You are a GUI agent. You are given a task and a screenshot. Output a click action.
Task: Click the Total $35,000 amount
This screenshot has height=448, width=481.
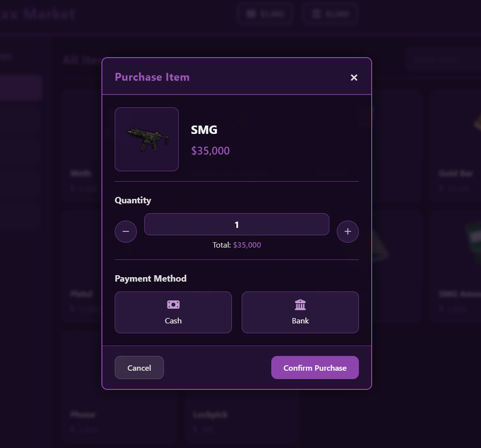[x=247, y=245]
